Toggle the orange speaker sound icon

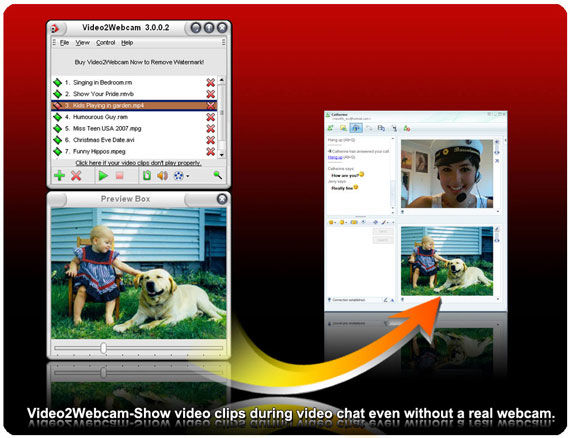tap(162, 176)
